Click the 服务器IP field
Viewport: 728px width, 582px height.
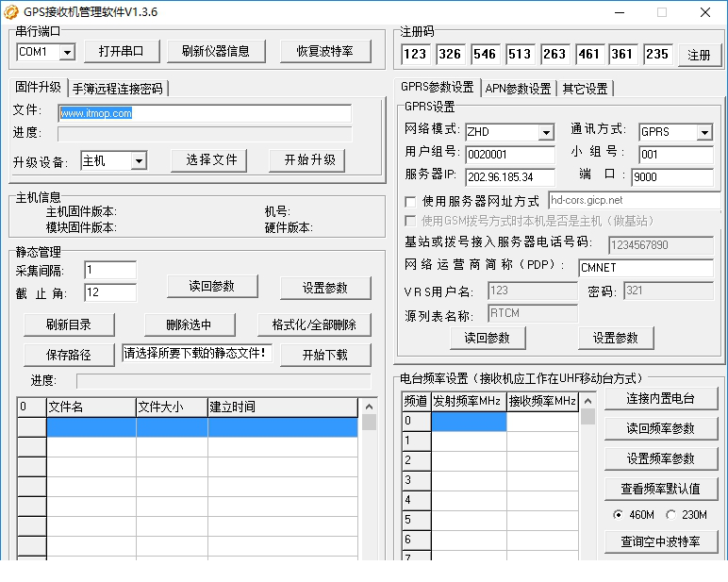pyautogui.click(x=510, y=177)
